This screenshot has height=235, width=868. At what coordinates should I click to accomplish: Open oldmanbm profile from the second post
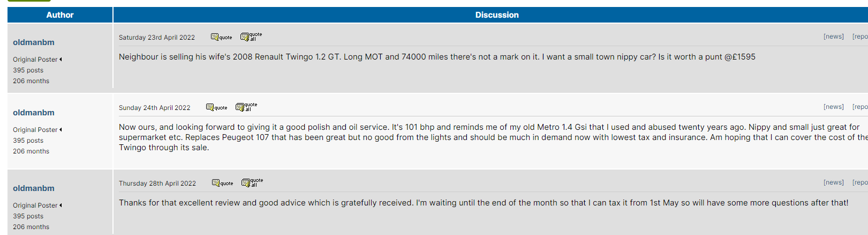coord(34,113)
